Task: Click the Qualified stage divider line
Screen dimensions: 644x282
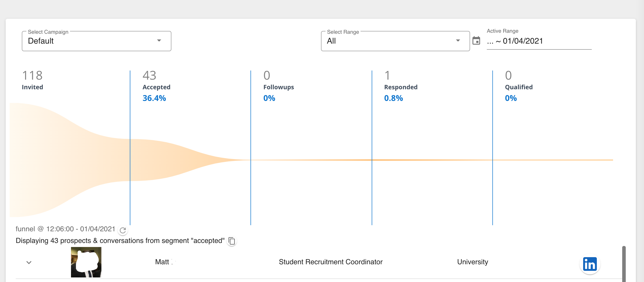Action: click(492, 152)
